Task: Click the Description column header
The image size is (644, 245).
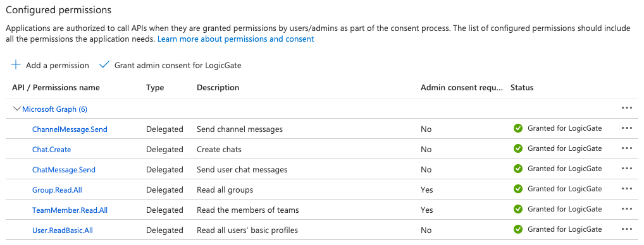Action: [218, 88]
